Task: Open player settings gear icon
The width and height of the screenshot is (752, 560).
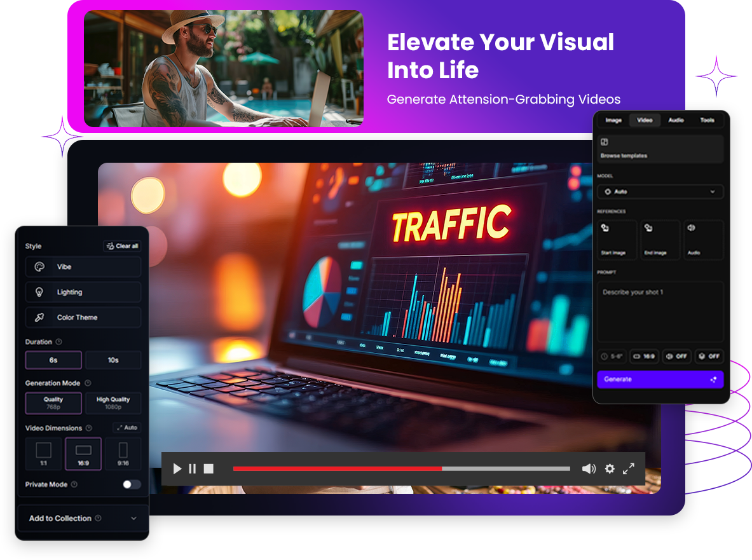Action: pyautogui.click(x=610, y=468)
